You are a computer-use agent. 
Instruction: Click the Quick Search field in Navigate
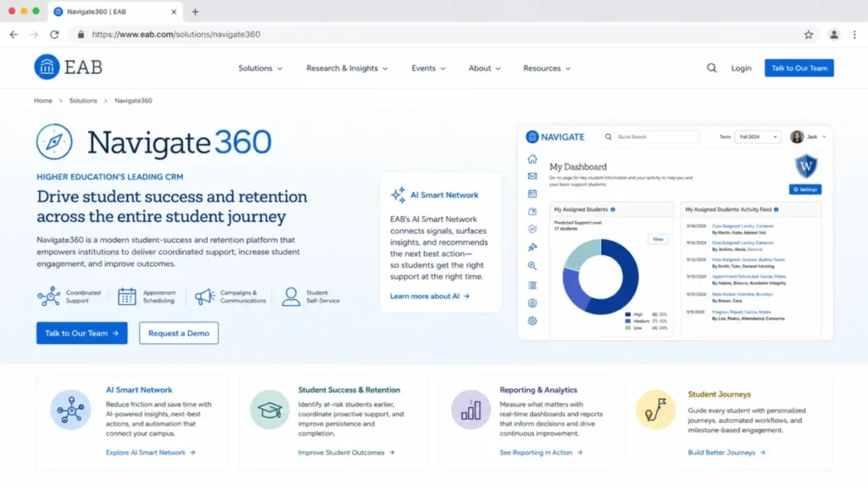pos(657,136)
